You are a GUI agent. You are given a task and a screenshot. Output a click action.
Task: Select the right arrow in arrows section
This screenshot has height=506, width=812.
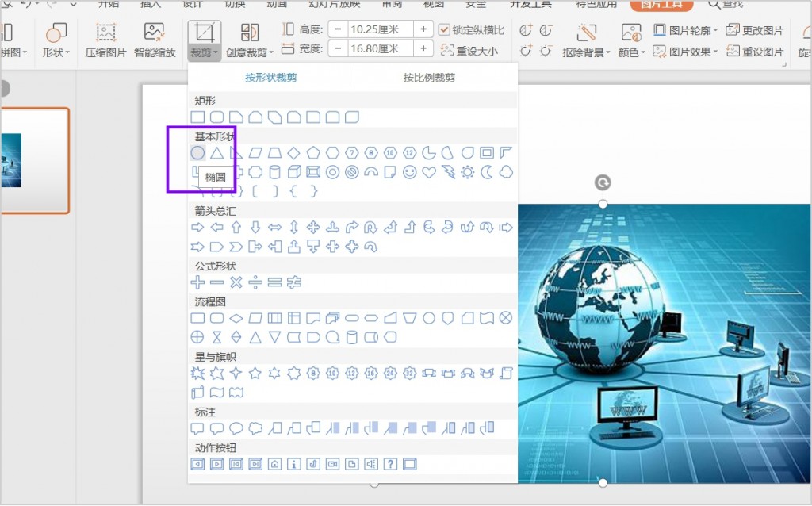pyautogui.click(x=197, y=228)
